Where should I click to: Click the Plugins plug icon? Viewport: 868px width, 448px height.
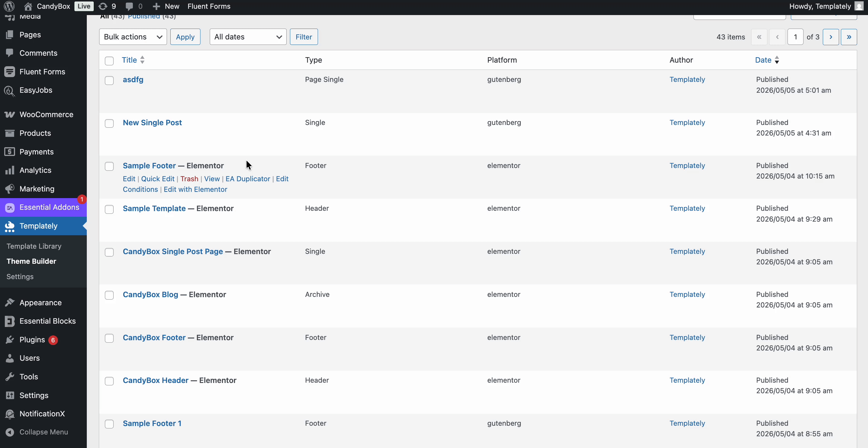pos(10,340)
